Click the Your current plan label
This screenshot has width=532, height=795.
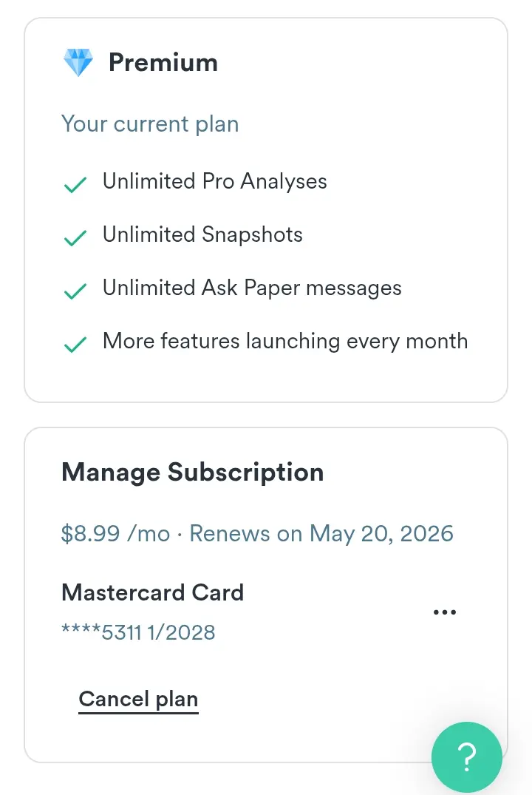tap(150, 124)
